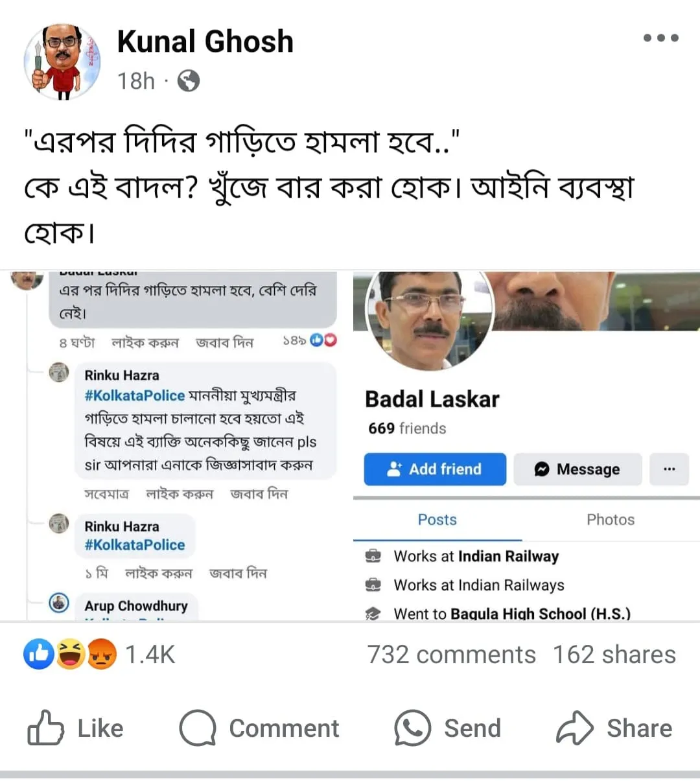Open Badal Laskar's profile photo
This screenshot has height=781, width=700.
click(x=427, y=317)
